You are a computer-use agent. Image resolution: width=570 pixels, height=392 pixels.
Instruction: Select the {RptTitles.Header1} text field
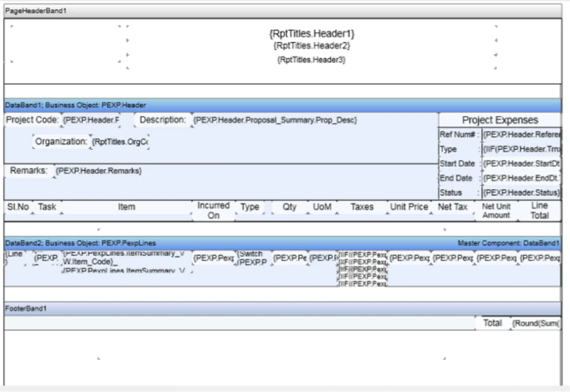point(312,33)
